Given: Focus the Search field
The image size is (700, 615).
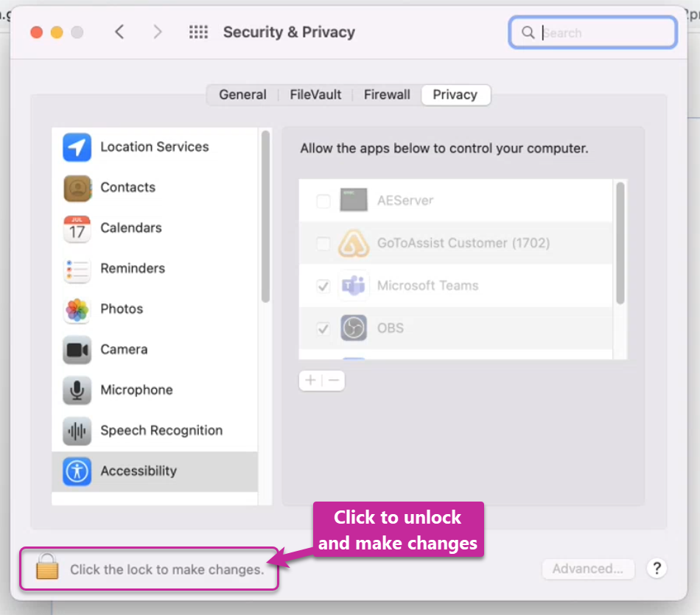Looking at the screenshot, I should tap(593, 32).
